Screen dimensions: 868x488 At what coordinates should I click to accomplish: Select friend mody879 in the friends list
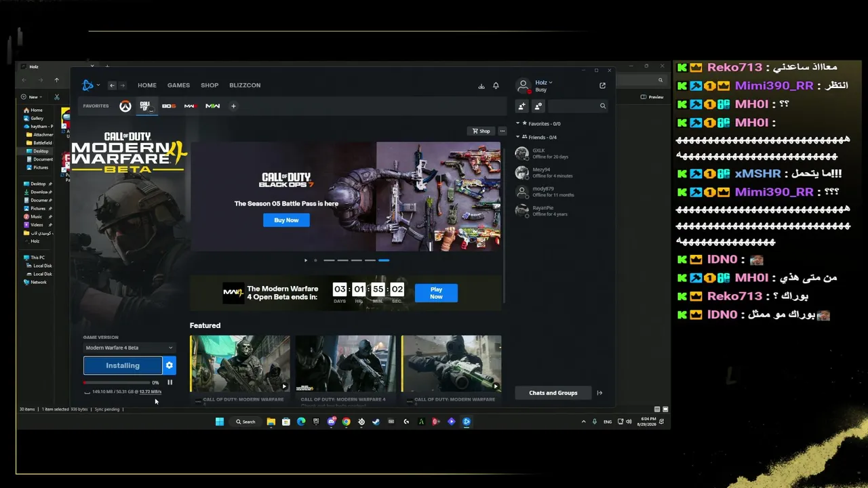[x=561, y=192]
